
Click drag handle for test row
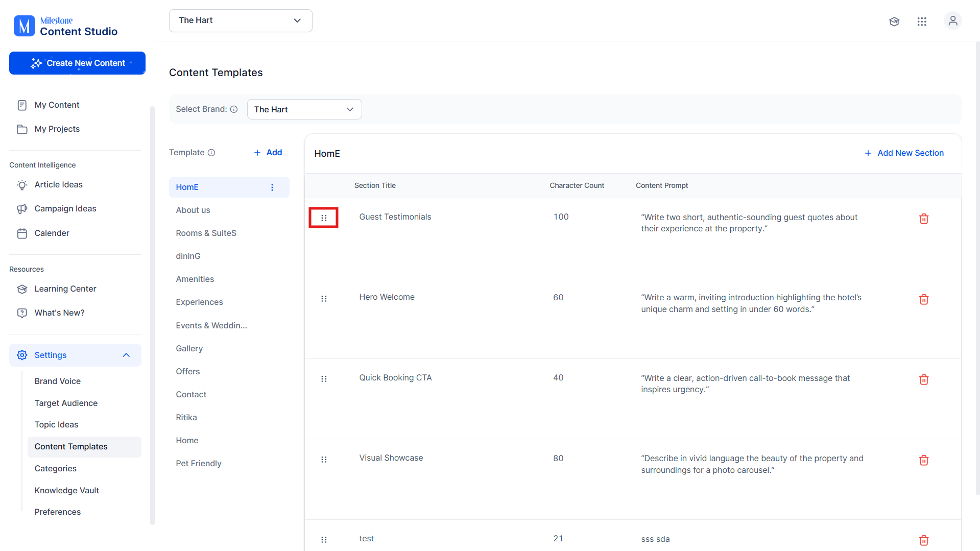coord(324,540)
